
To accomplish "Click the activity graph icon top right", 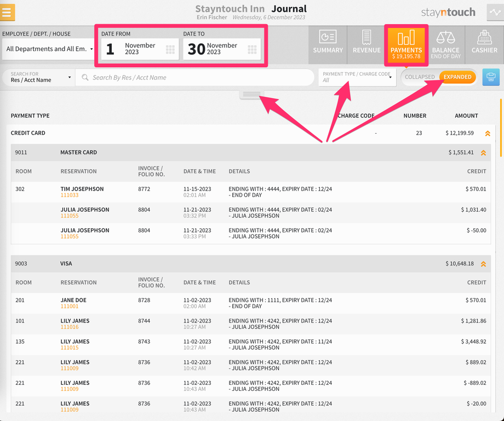I will tap(495, 12).
